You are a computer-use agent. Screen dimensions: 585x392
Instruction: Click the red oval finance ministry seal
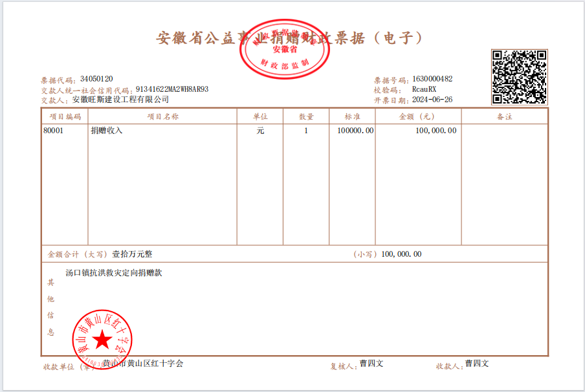[x=285, y=49]
